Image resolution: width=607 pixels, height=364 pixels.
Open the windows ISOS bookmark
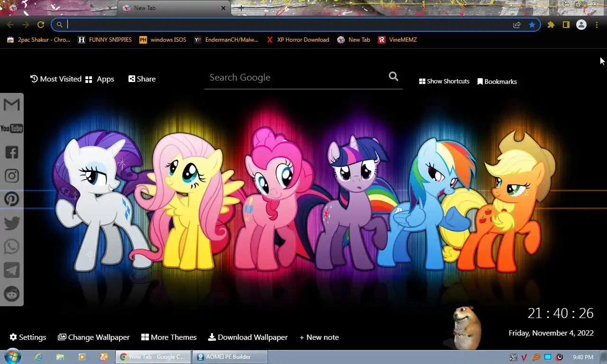coord(163,40)
